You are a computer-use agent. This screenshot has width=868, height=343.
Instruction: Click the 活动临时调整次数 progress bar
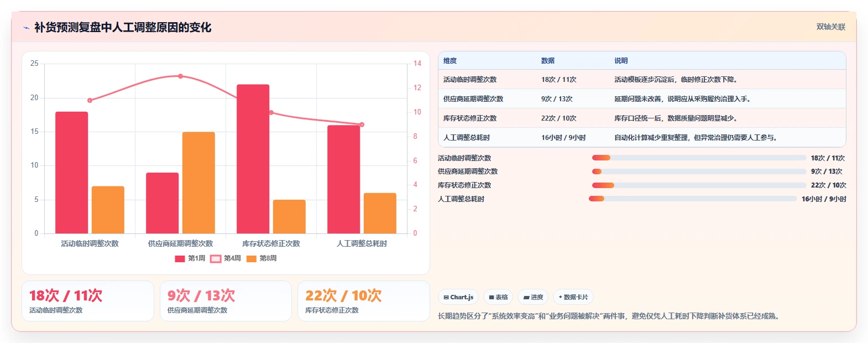point(699,158)
